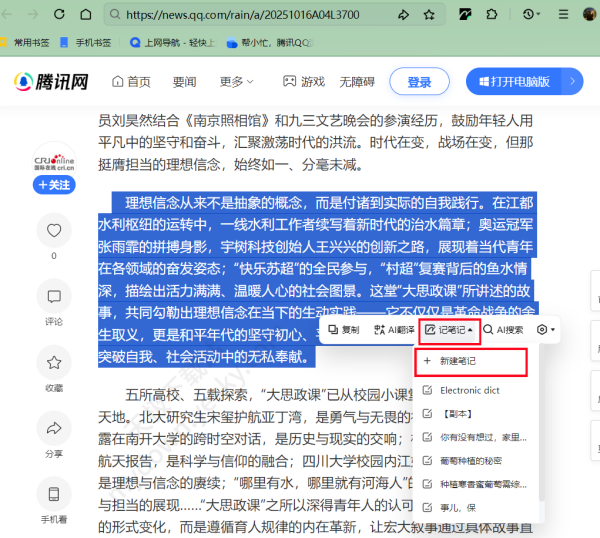Viewport: 600px width, 538px height.
Task: Click the 分享 share arrow icon
Action: (54, 428)
